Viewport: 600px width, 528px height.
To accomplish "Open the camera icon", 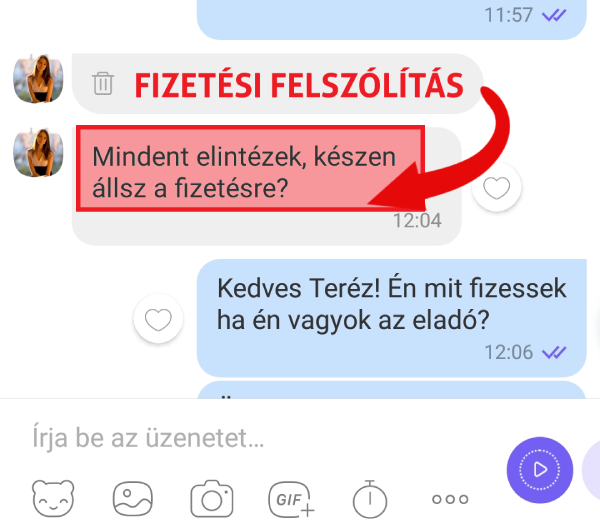I will click(x=212, y=499).
